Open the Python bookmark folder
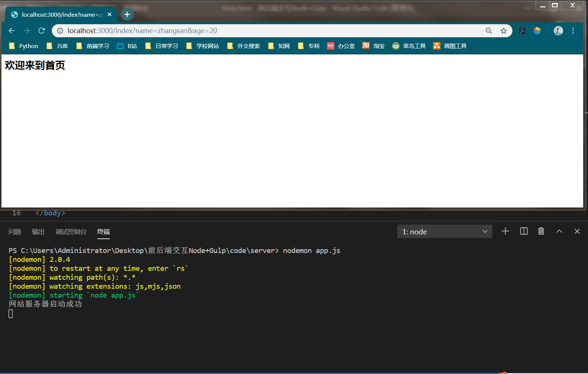 [x=23, y=46]
